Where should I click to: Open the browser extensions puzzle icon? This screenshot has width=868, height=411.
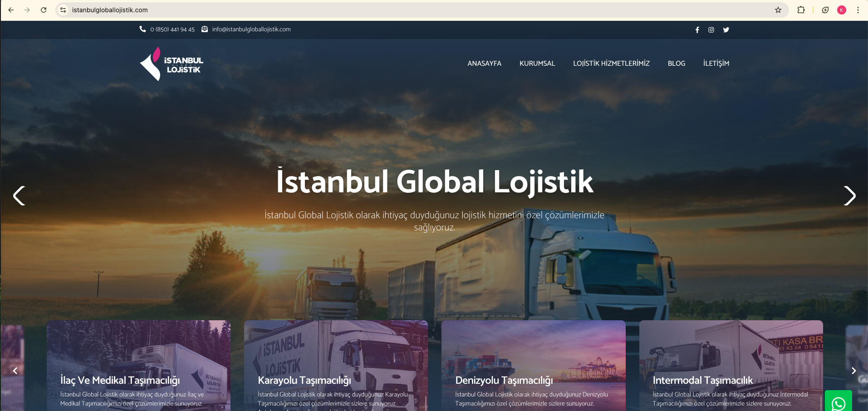[x=801, y=10]
